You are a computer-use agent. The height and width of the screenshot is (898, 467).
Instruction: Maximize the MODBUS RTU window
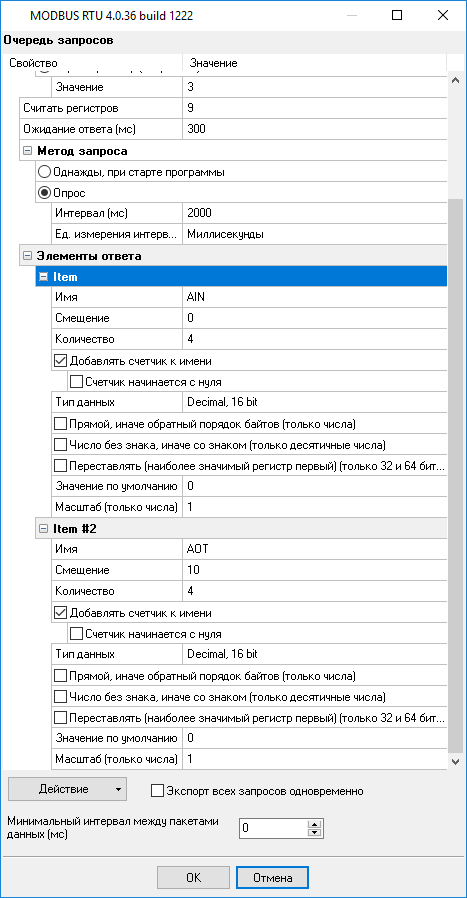[x=397, y=15]
